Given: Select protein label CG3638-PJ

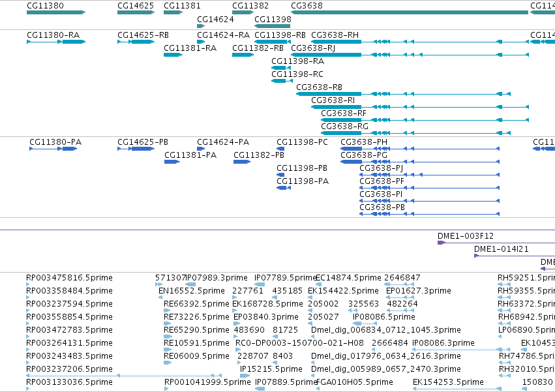Looking at the screenshot, I should click(x=382, y=168).
